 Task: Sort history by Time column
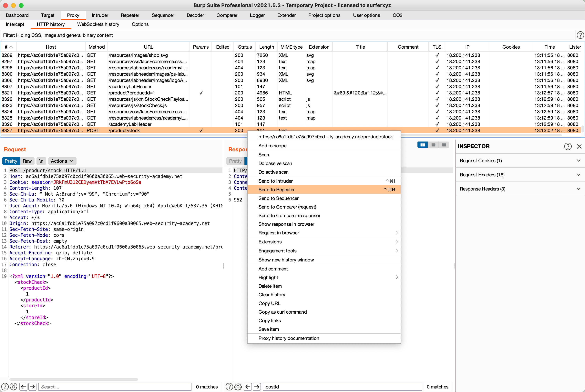549,47
